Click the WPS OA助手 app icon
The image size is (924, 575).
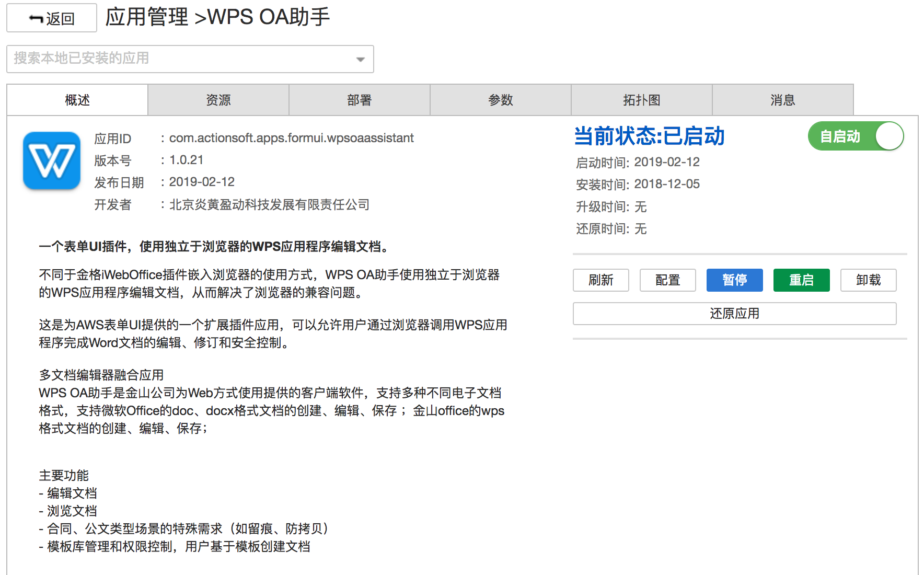point(52,160)
